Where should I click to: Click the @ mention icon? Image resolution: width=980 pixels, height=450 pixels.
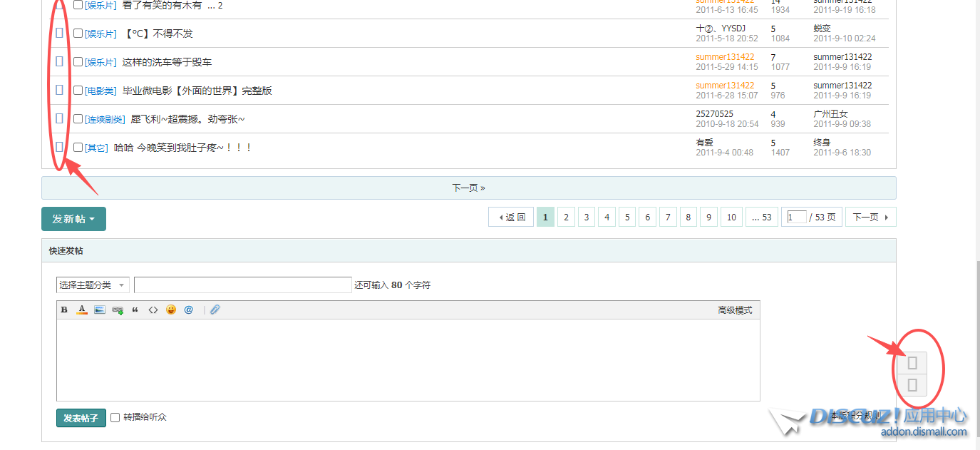tap(189, 310)
